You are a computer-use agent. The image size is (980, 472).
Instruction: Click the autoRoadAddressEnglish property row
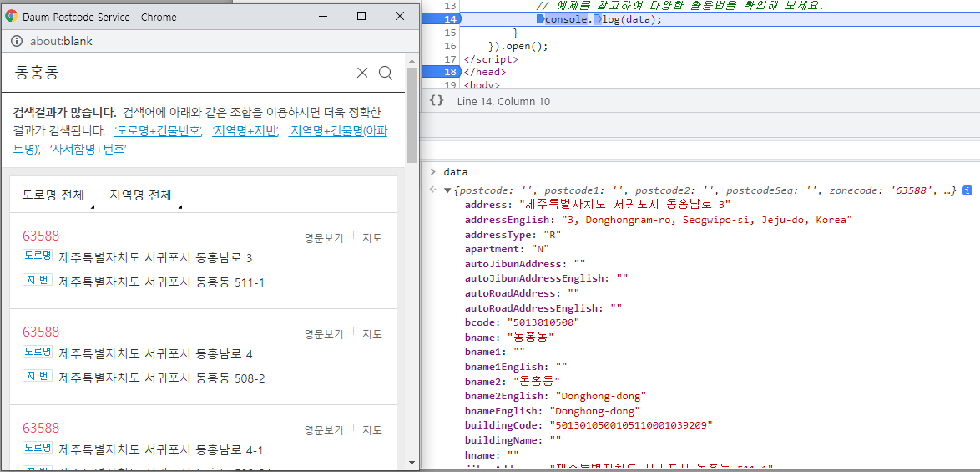coord(543,307)
